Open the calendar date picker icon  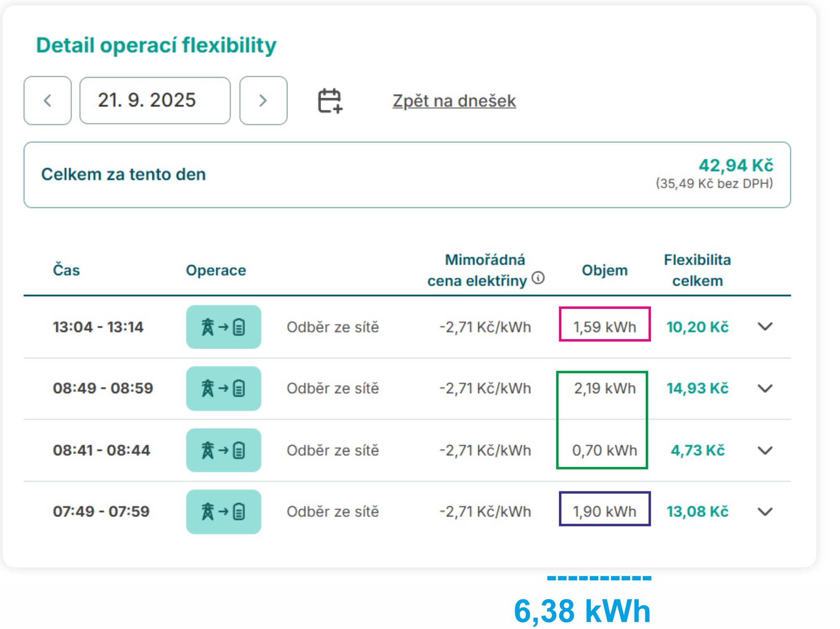pos(330,101)
